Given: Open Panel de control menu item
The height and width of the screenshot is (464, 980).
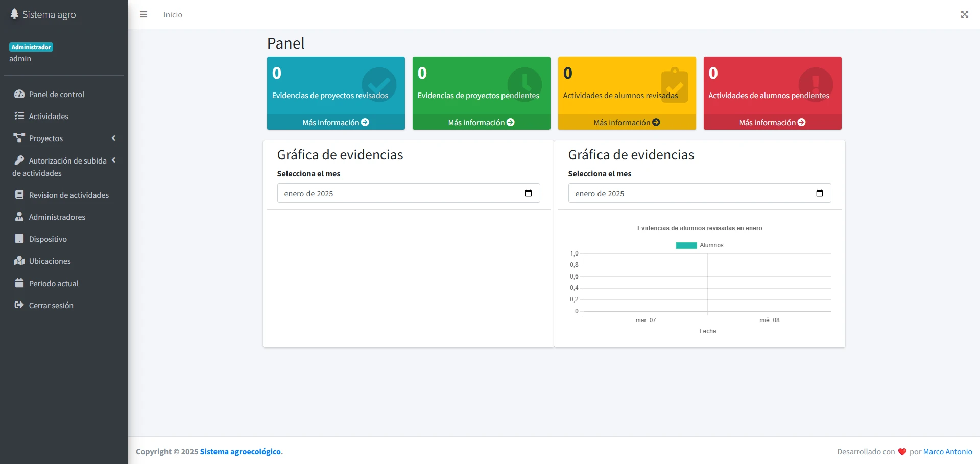Looking at the screenshot, I should click(x=64, y=94).
